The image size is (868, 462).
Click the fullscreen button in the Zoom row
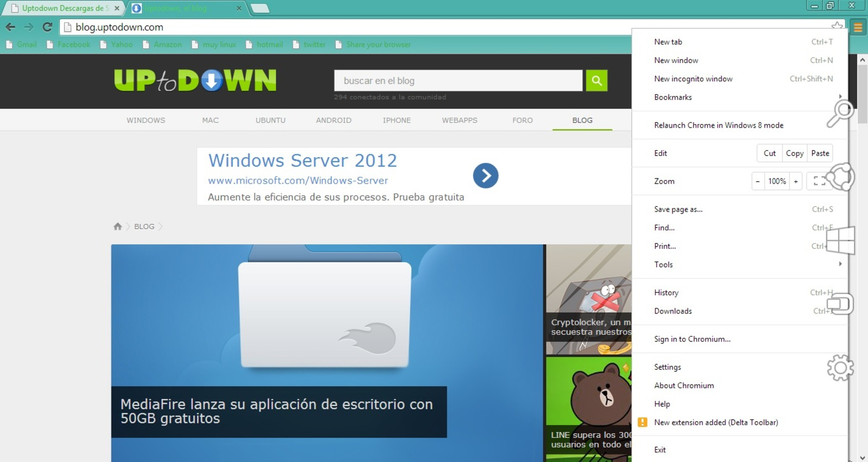(x=819, y=181)
